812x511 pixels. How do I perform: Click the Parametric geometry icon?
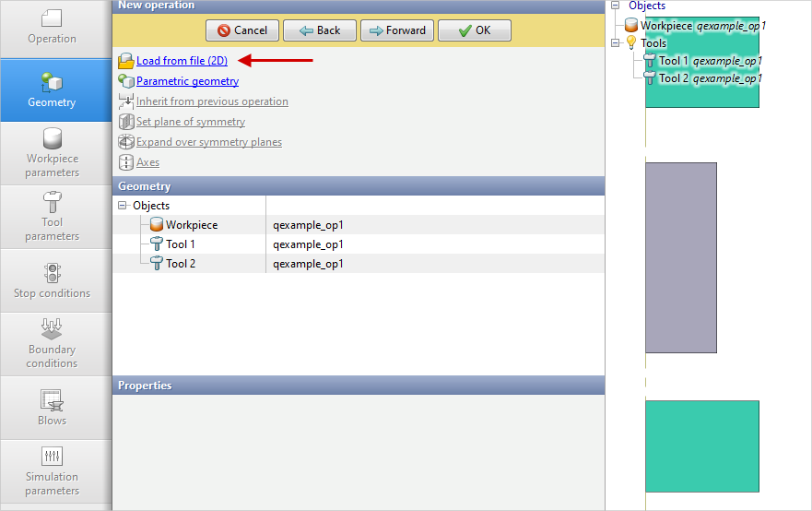tap(126, 81)
